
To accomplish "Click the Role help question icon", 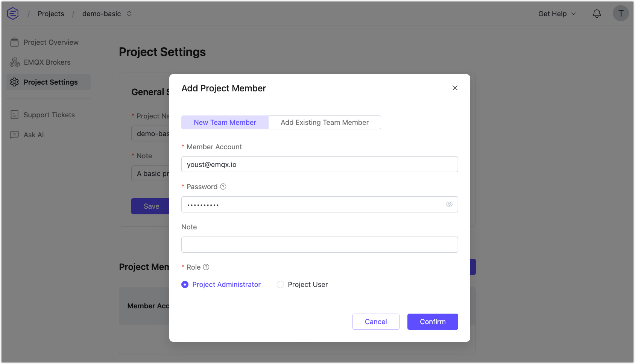I will [x=206, y=267].
